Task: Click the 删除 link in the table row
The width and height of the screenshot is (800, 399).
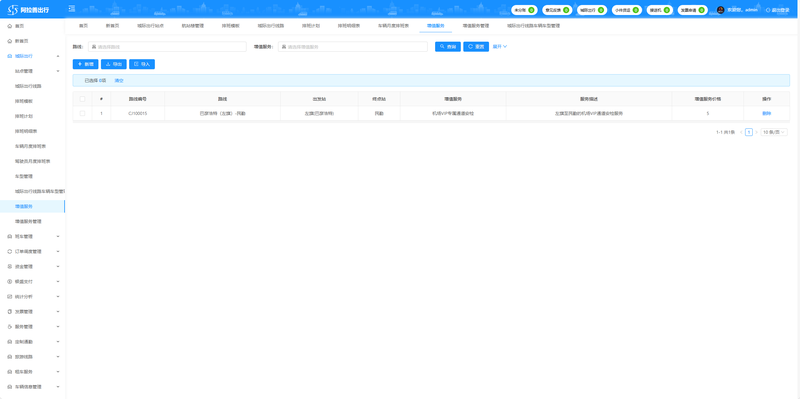Action: click(x=766, y=113)
